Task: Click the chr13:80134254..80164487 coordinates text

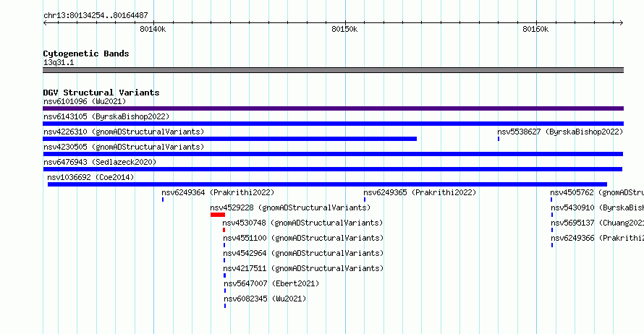Action: pos(96,16)
